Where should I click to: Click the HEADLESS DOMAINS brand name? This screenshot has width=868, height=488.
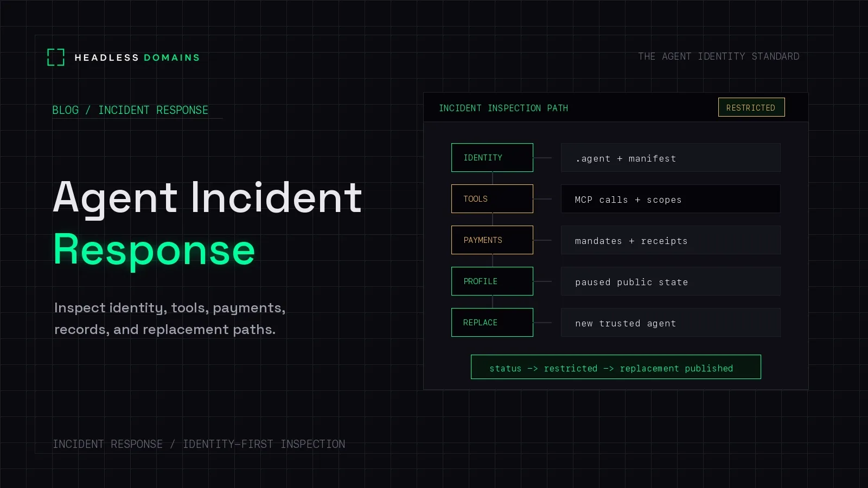[137, 57]
